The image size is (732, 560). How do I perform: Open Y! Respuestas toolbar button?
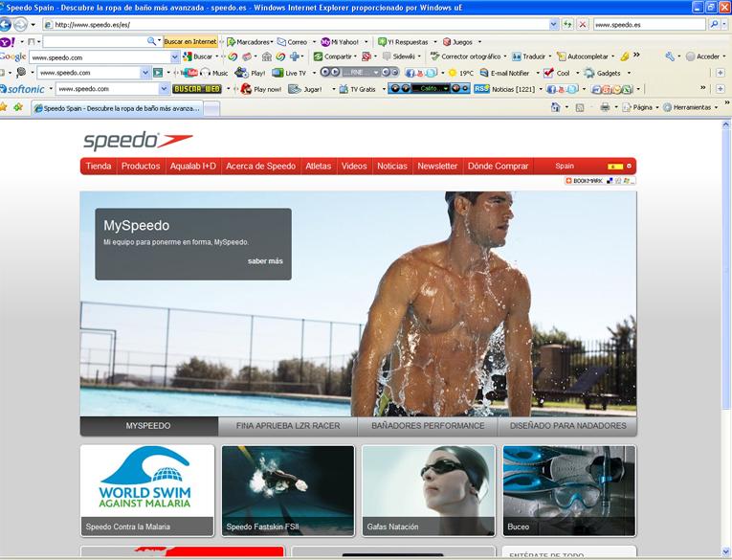(403, 42)
